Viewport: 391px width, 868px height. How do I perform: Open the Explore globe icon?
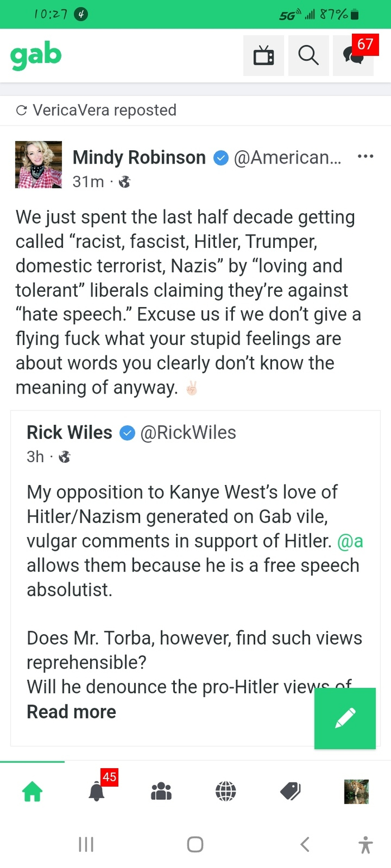click(x=226, y=790)
